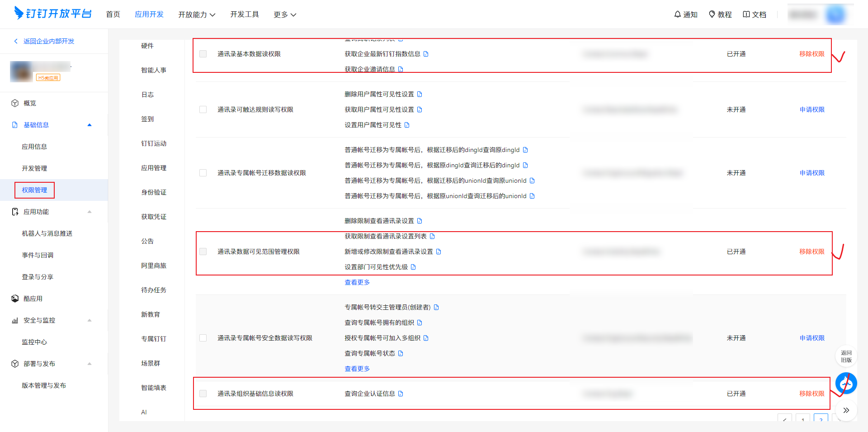This screenshot has width=868, height=432.
Task: Select the 钉钉运动 permission category
Action: (x=154, y=143)
